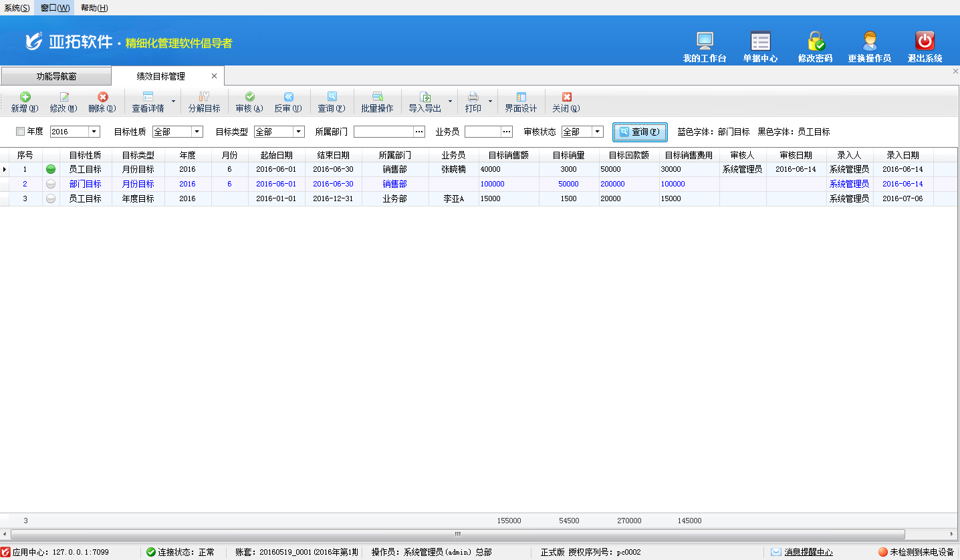Expand the 目标性质 dropdown
Image resolution: width=960 pixels, height=560 pixels.
click(x=197, y=132)
